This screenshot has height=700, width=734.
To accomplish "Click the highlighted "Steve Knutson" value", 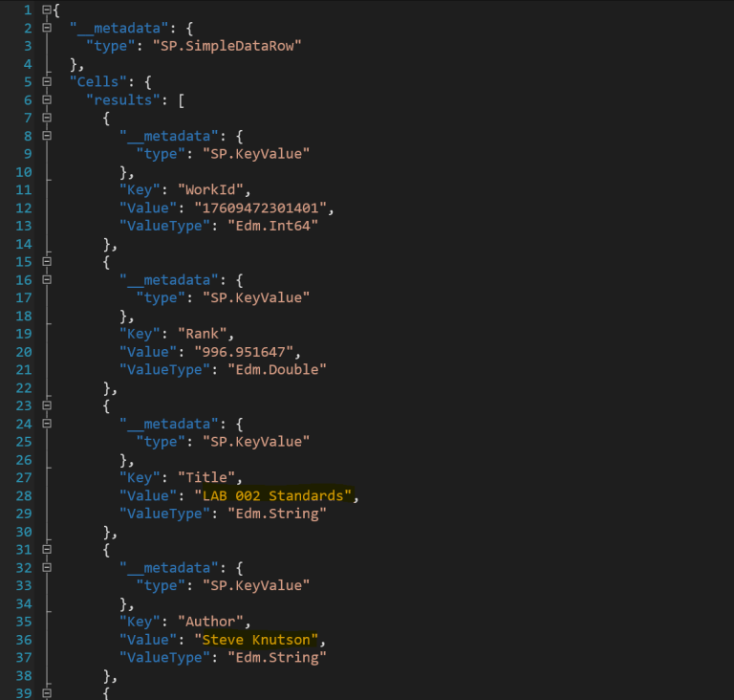I will tap(255, 640).
